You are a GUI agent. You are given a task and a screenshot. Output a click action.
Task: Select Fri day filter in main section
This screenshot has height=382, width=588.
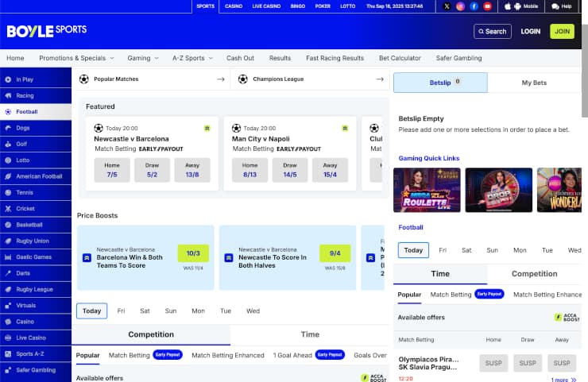click(x=121, y=311)
